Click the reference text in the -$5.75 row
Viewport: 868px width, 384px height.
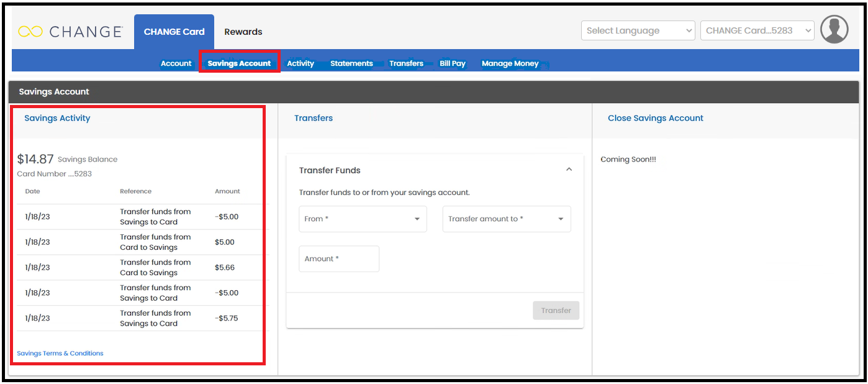point(155,318)
